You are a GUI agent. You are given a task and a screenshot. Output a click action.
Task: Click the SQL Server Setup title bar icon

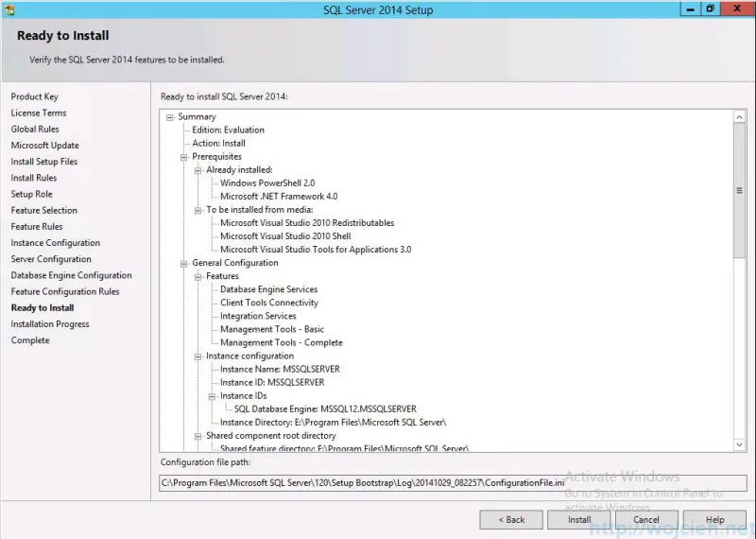click(9, 9)
